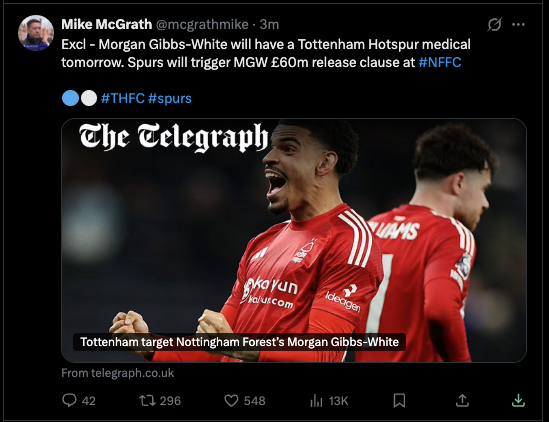View post analytics bar chart icon
549x422 pixels.
[x=316, y=401]
